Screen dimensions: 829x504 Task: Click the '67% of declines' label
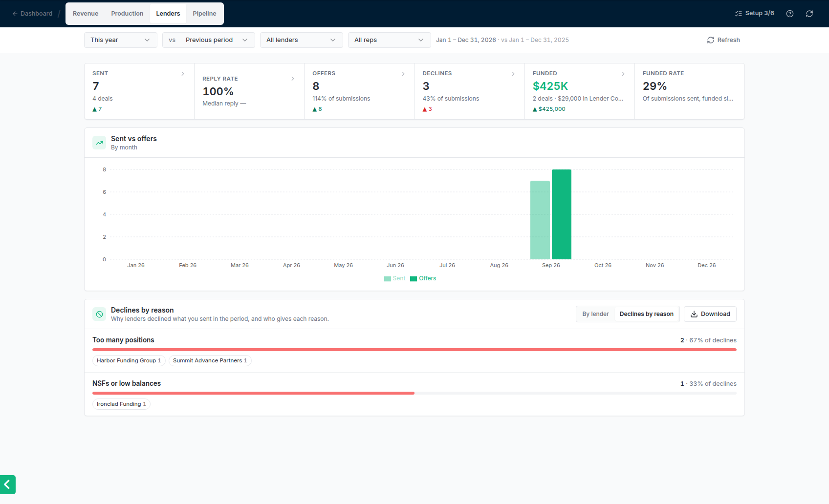coord(713,340)
